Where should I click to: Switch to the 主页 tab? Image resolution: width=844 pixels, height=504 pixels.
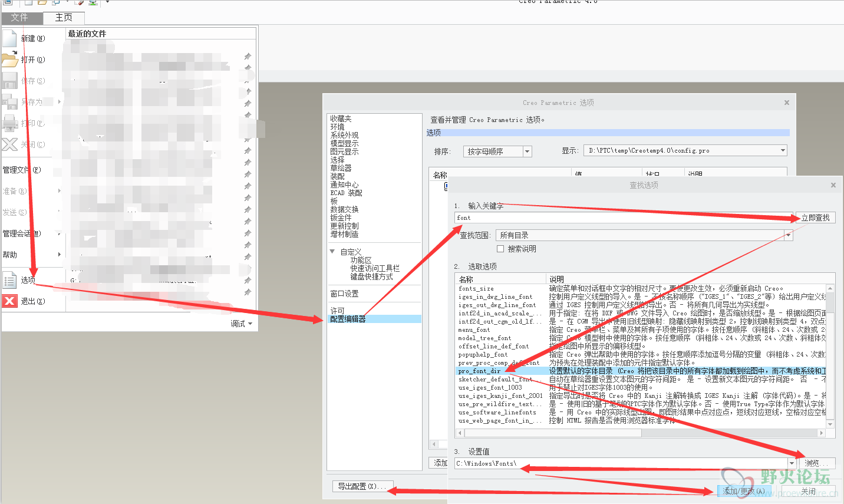click(64, 18)
